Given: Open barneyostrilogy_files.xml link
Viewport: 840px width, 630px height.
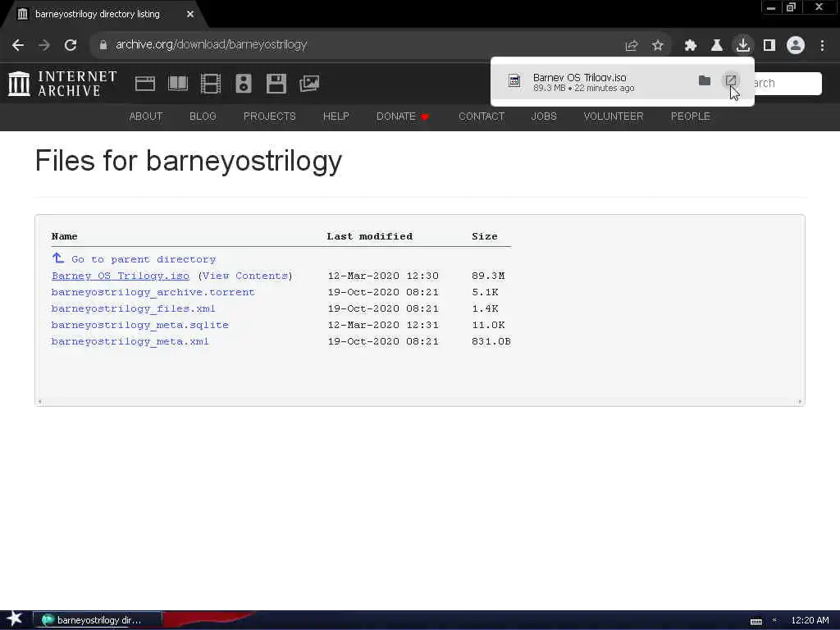Looking at the screenshot, I should (x=133, y=308).
